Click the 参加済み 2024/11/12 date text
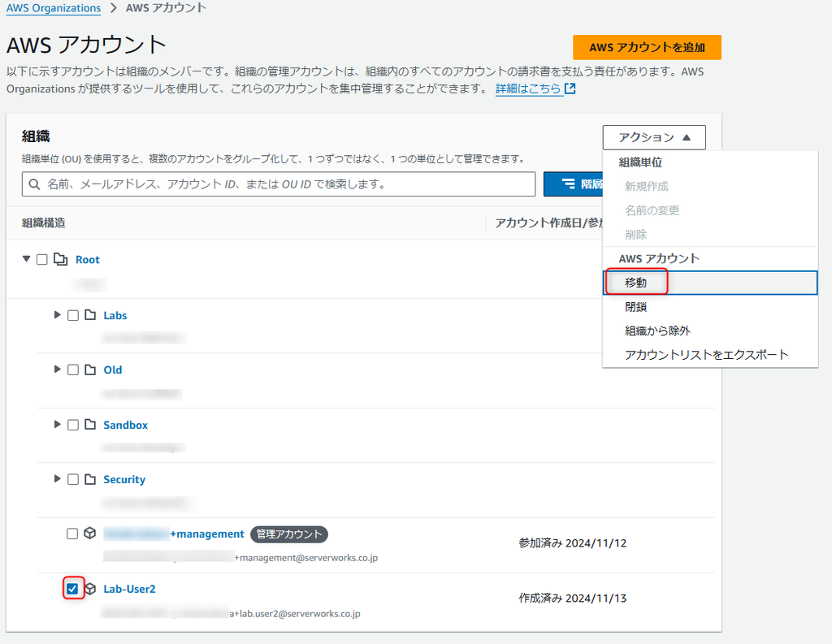This screenshot has height=644, width=832. point(573,543)
